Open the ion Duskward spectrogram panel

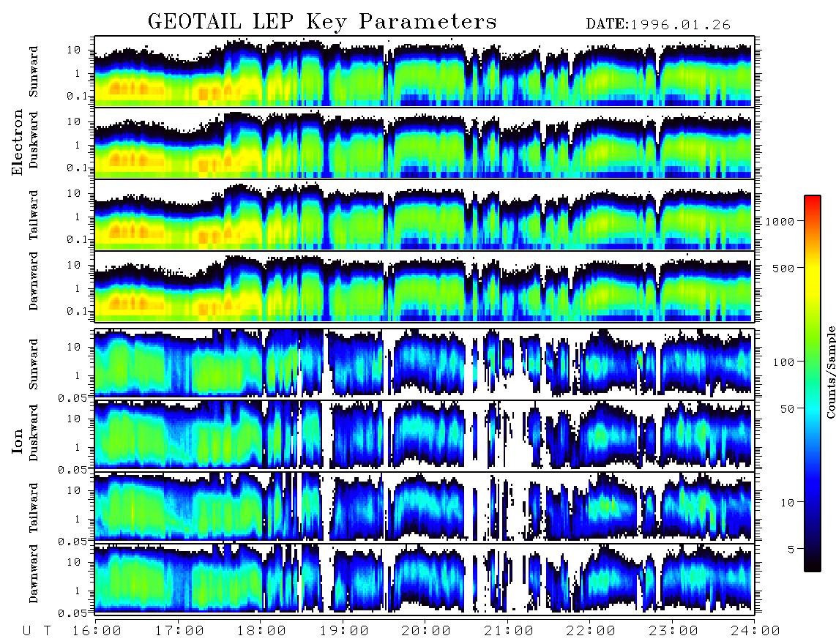pyautogui.click(x=425, y=435)
